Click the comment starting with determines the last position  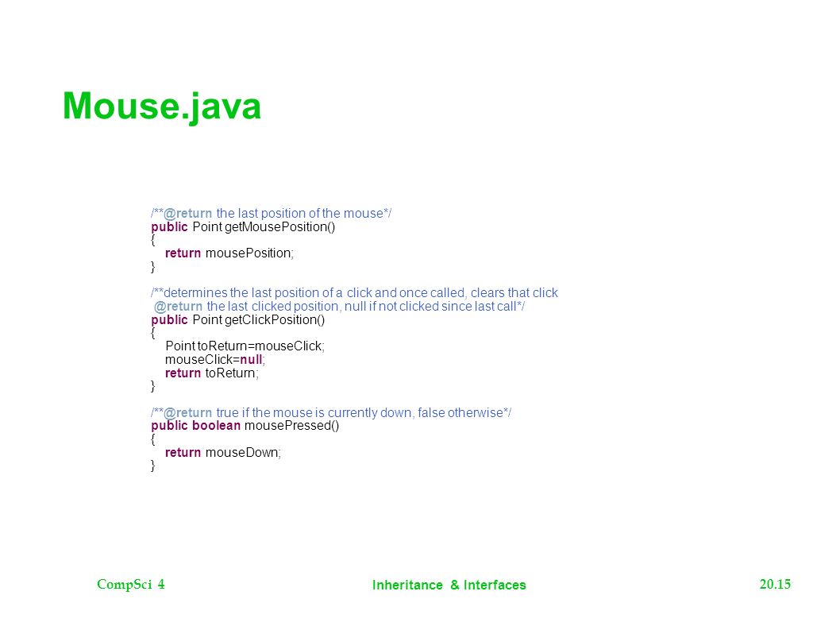[354, 292]
